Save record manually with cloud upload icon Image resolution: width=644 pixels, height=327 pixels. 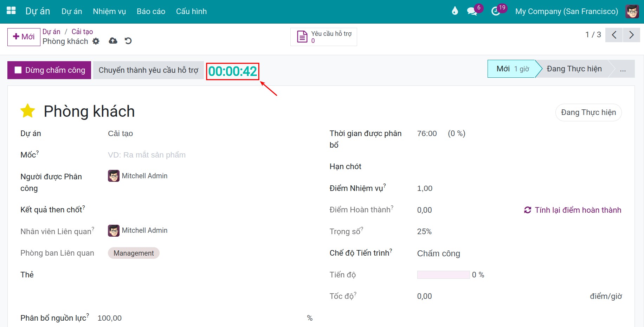pos(113,41)
